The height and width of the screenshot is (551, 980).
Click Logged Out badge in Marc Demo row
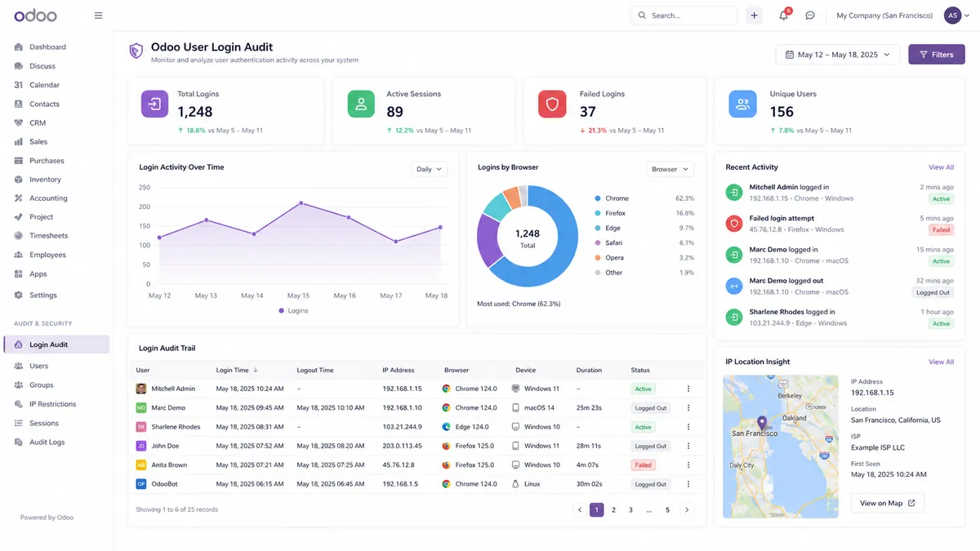(651, 407)
